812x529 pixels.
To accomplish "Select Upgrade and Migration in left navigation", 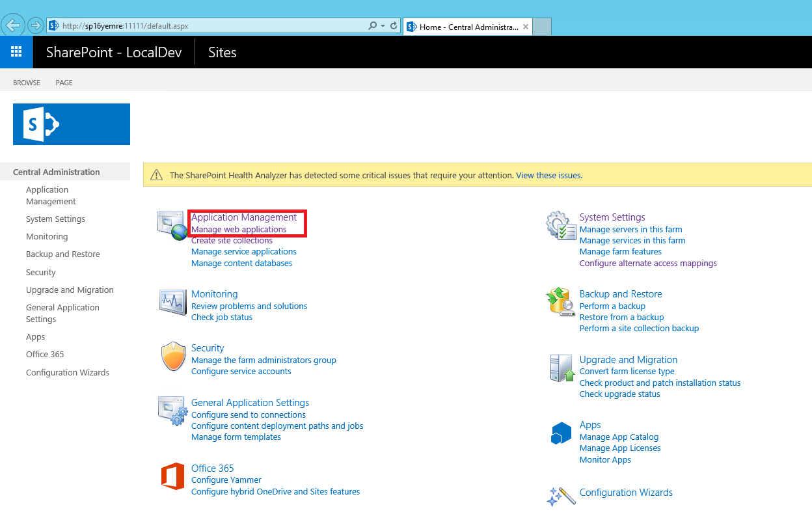I will click(70, 290).
